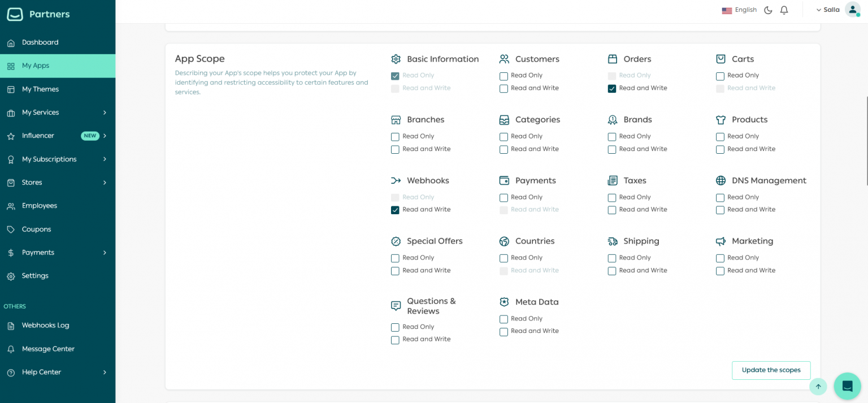This screenshot has height=403, width=868.
Task: Disable Read and Write for Orders
Action: 612,88
